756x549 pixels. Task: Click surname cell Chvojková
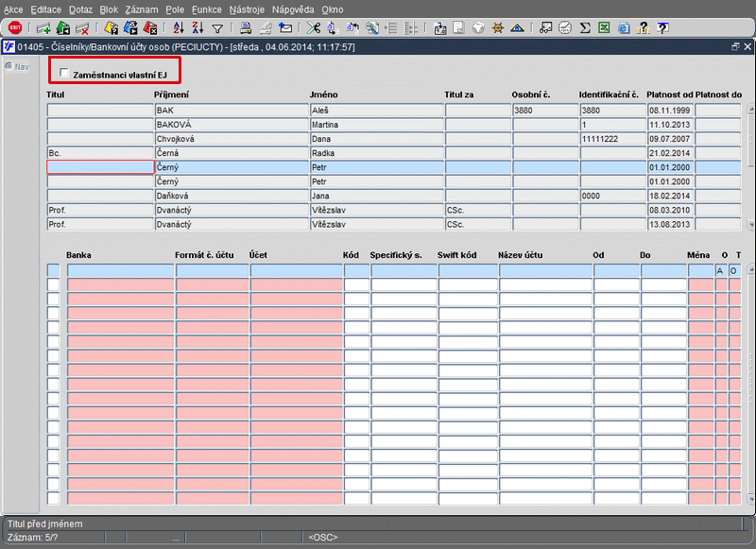coord(232,139)
